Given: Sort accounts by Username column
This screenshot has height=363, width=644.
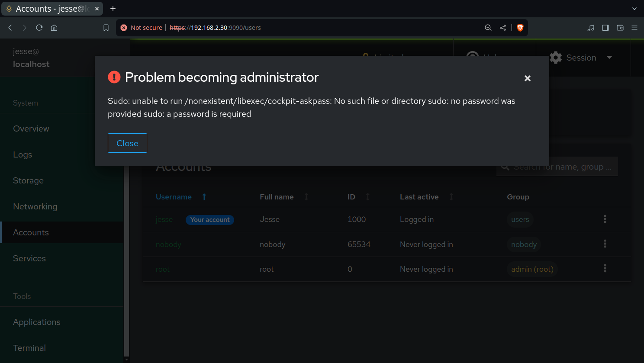Looking at the screenshot, I should click(181, 197).
